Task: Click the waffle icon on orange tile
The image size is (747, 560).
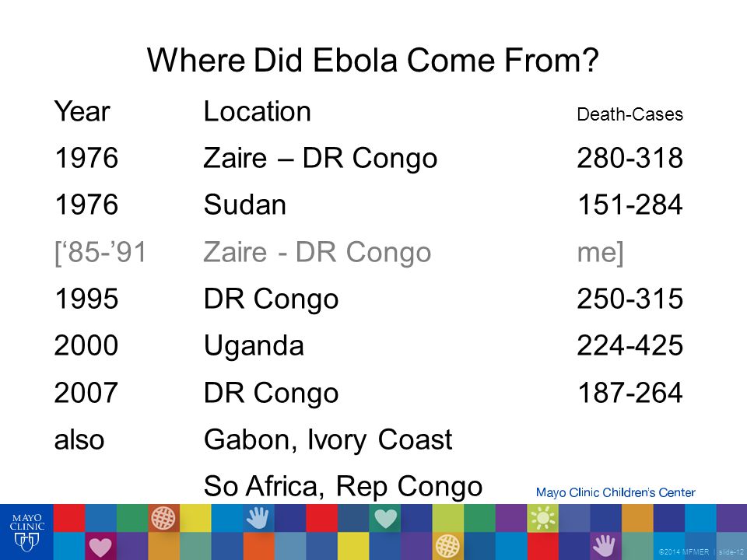Action: [163, 518]
